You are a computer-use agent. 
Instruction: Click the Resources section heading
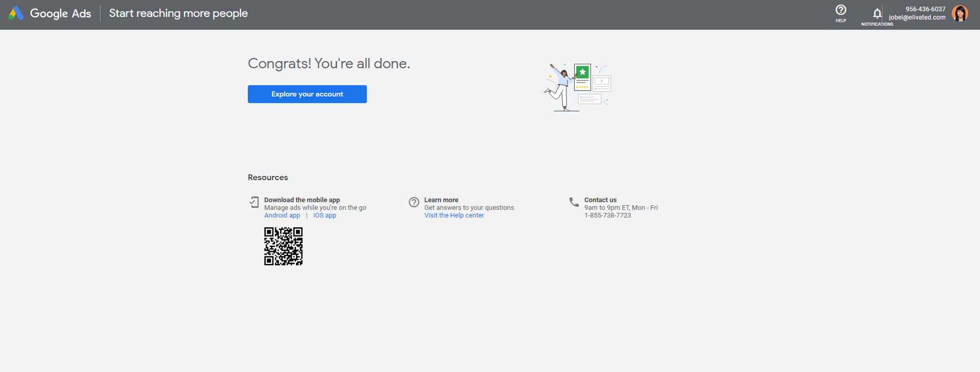[268, 178]
